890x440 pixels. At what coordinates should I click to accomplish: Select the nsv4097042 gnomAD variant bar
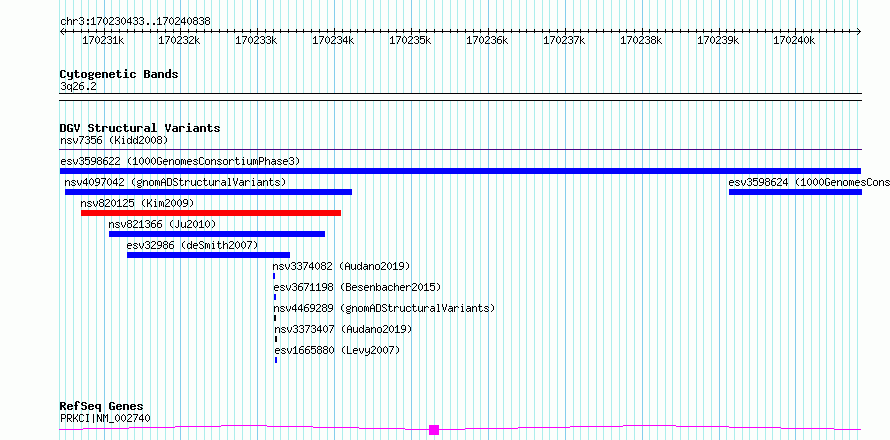coord(208,192)
